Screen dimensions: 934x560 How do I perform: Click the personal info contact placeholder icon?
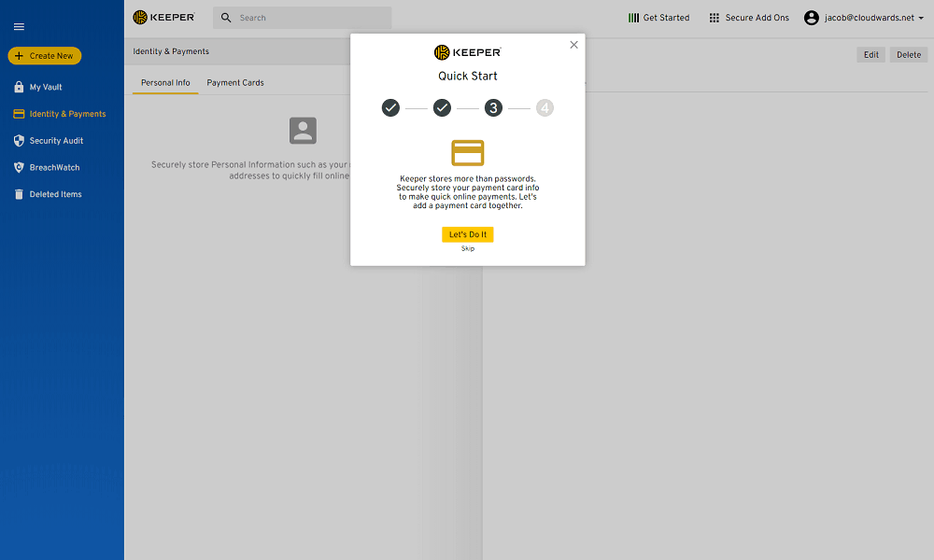303,131
